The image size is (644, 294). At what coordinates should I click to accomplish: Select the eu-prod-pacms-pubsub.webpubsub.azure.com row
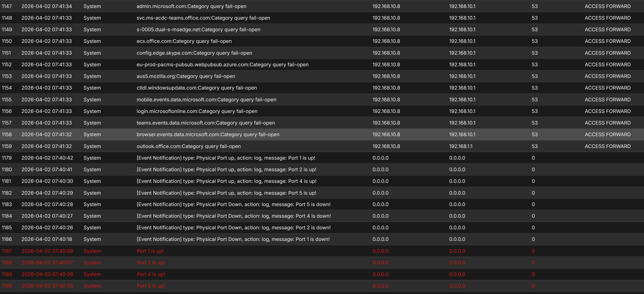(222, 65)
